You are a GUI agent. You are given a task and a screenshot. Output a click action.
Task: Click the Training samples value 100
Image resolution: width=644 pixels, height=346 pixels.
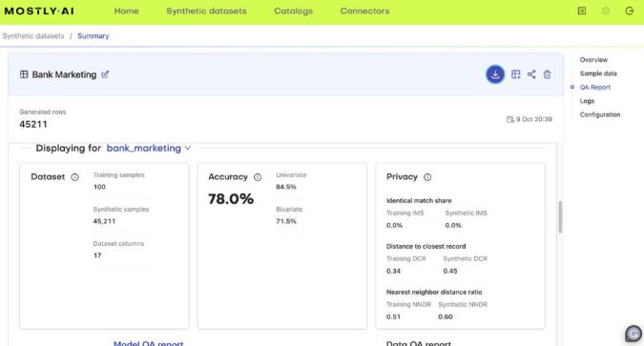(x=99, y=187)
